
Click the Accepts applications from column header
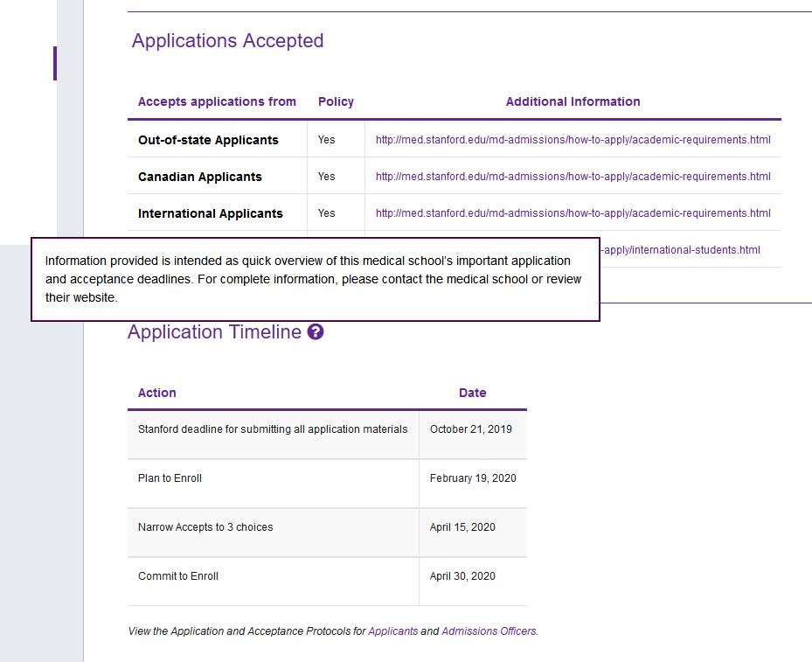click(x=217, y=101)
